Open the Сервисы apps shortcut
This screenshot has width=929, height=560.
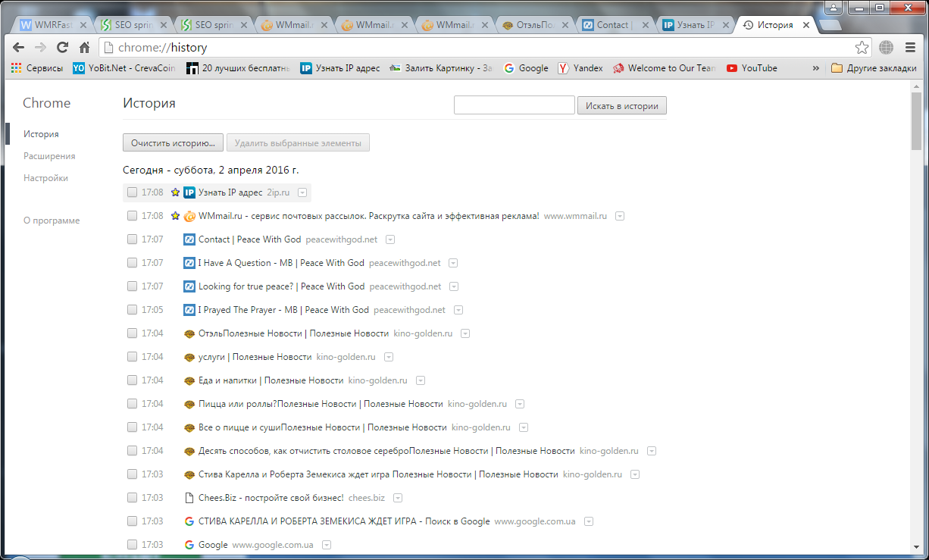(x=37, y=68)
